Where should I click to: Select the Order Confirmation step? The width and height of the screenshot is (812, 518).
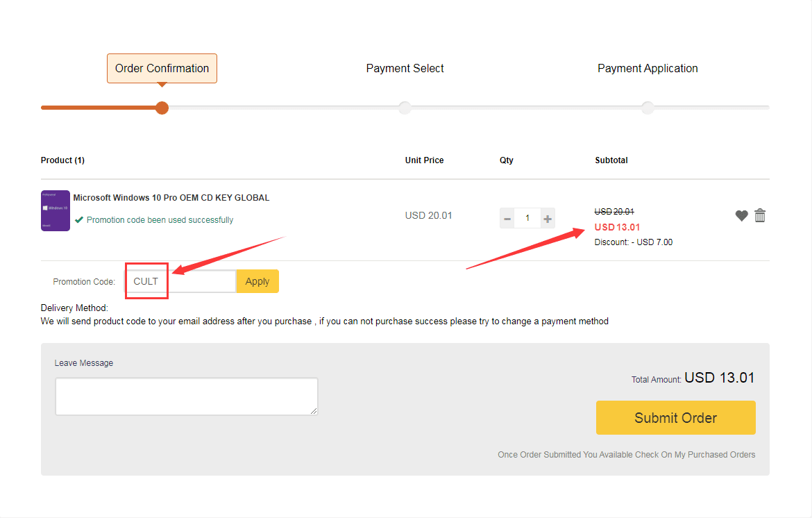click(162, 69)
